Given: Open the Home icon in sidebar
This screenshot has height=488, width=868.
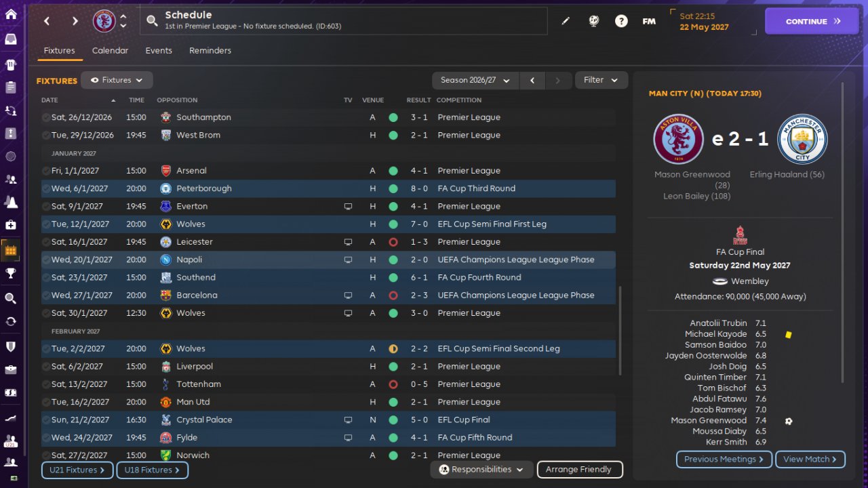Looking at the screenshot, I should (x=11, y=14).
